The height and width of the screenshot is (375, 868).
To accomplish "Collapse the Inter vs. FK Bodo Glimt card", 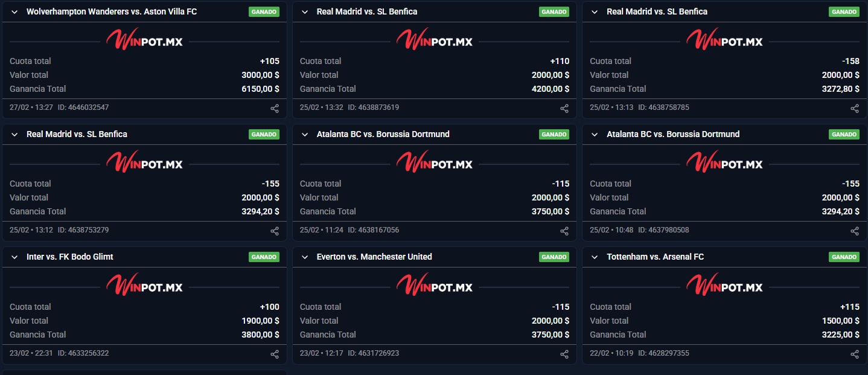I will pos(14,257).
